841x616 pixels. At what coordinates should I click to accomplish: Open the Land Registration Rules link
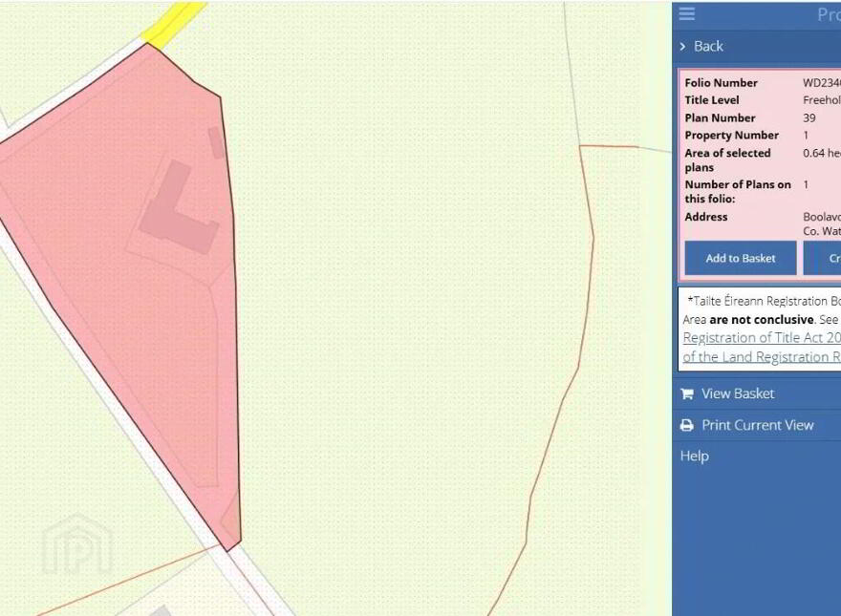pyautogui.click(x=762, y=357)
